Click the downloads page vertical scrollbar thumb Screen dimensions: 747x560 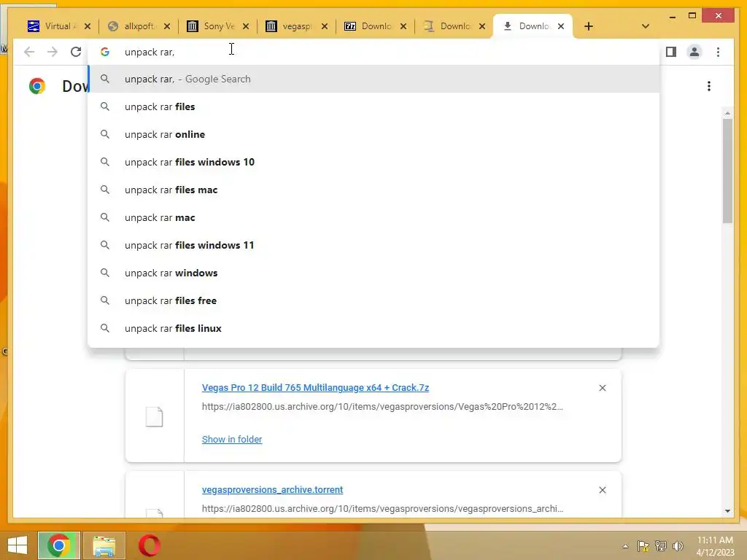(727, 171)
